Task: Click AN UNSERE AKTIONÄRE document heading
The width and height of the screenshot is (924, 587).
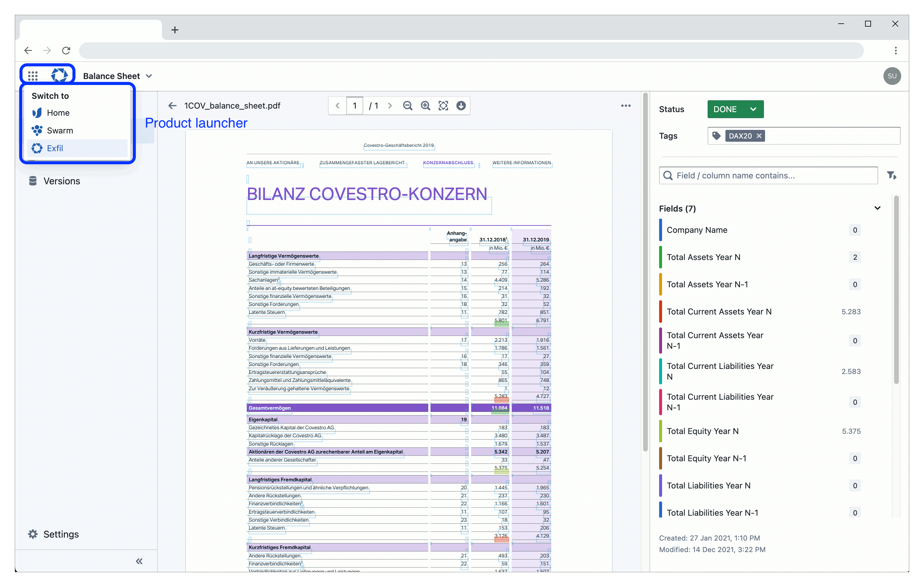Action: [x=273, y=163]
